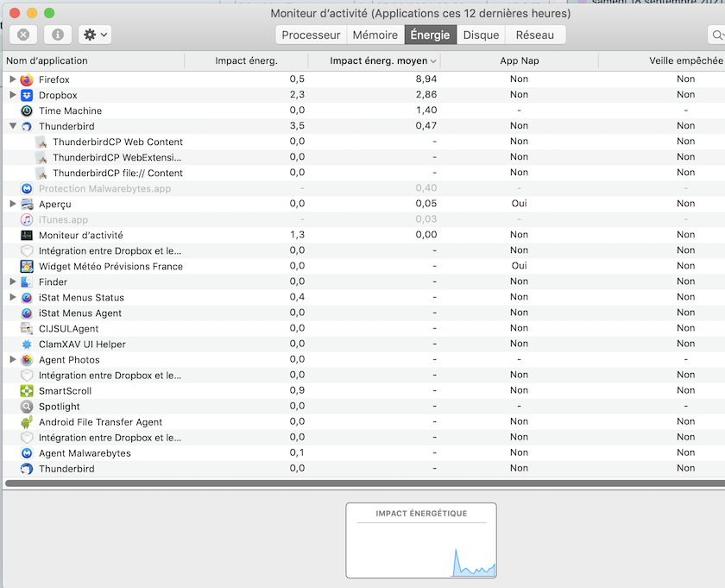The height and width of the screenshot is (588, 725).
Task: Open the gear actions dropdown menu
Action: coord(95,35)
